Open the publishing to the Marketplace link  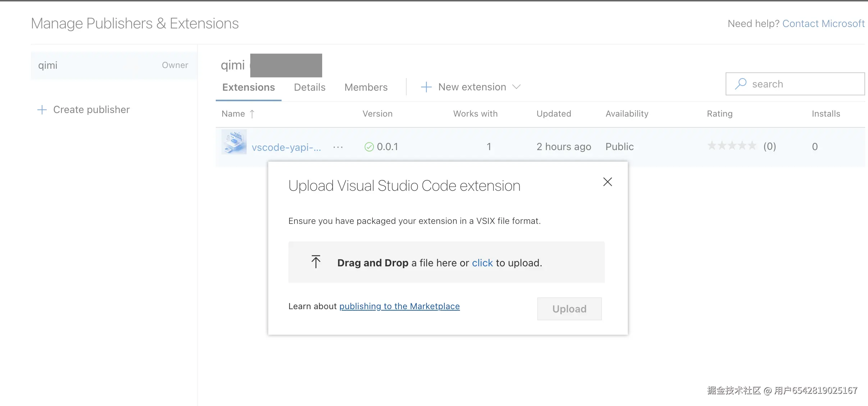[399, 306]
